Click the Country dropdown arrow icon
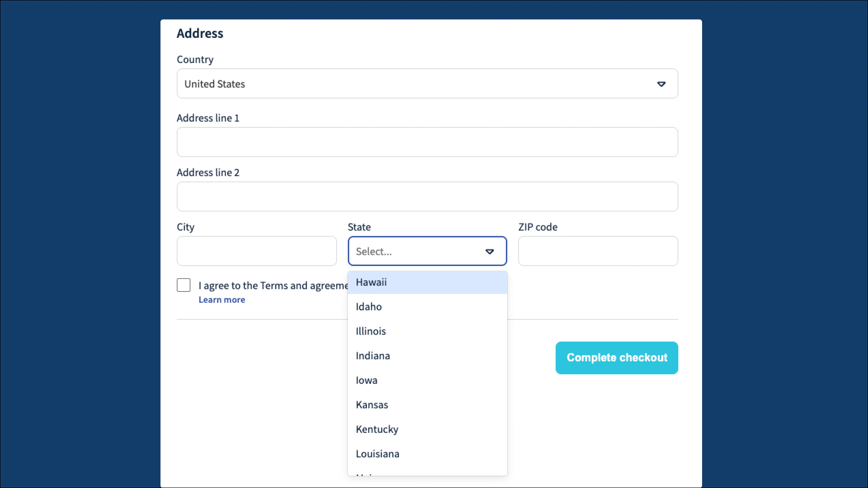 661,84
